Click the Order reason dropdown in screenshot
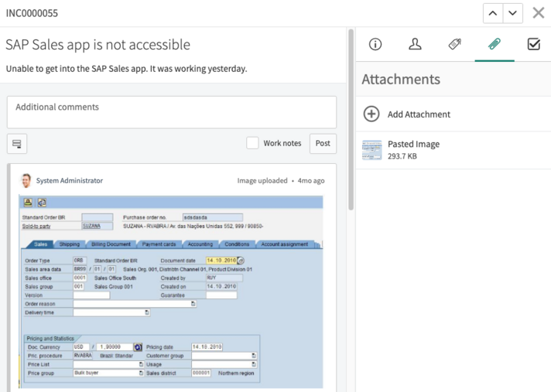The height and width of the screenshot is (392, 551). (135, 304)
